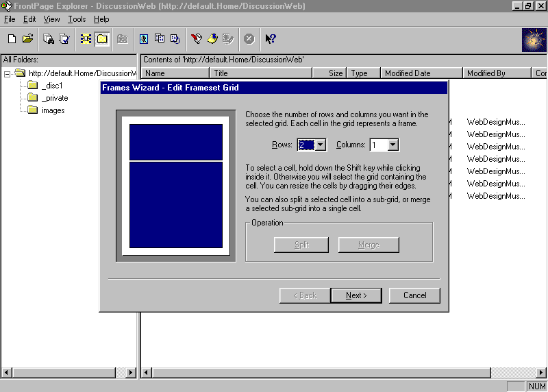Sort contents by the Name column header
The height and width of the screenshot is (392, 548).
[175, 73]
